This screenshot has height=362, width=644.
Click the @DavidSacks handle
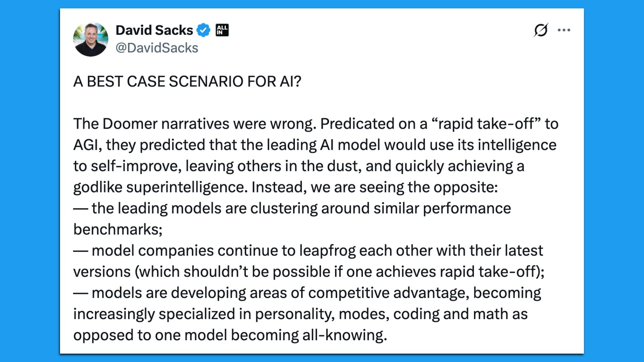coord(157,48)
